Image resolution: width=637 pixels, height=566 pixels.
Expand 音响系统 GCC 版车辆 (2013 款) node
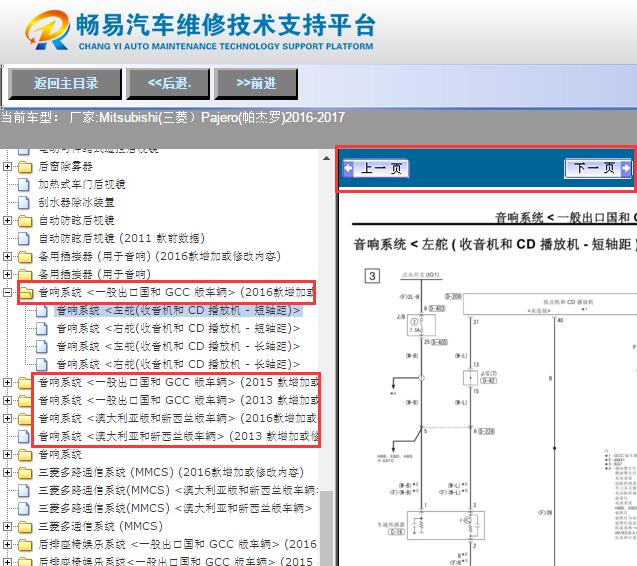7,400
